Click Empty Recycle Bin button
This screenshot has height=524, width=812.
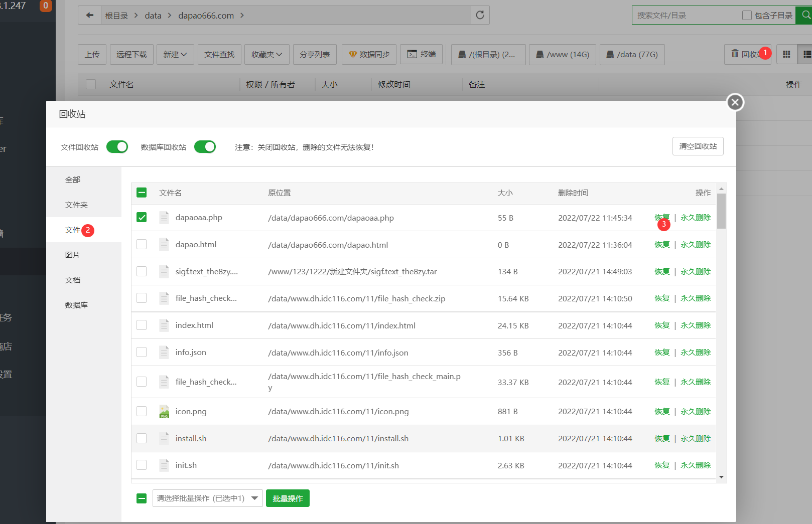pos(698,146)
